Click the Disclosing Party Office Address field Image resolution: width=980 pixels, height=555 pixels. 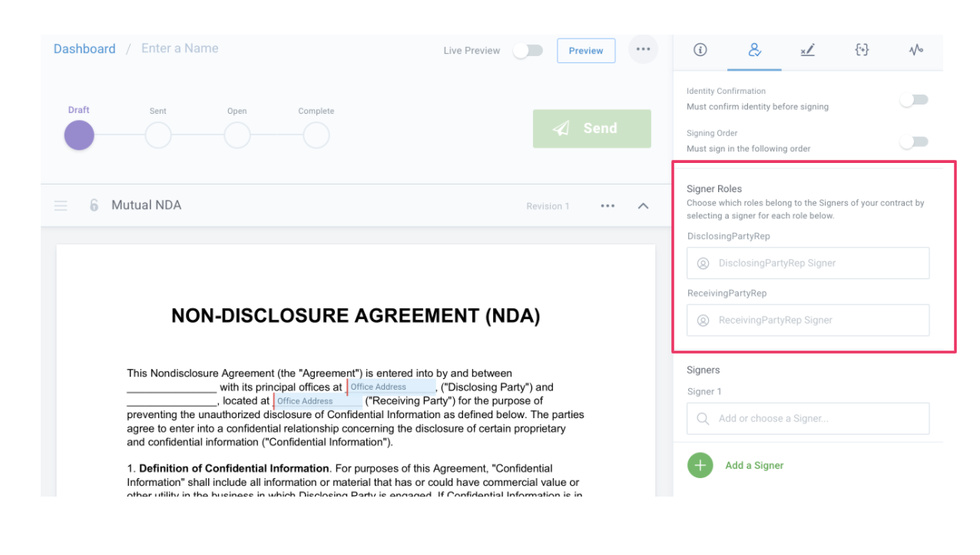391,387
